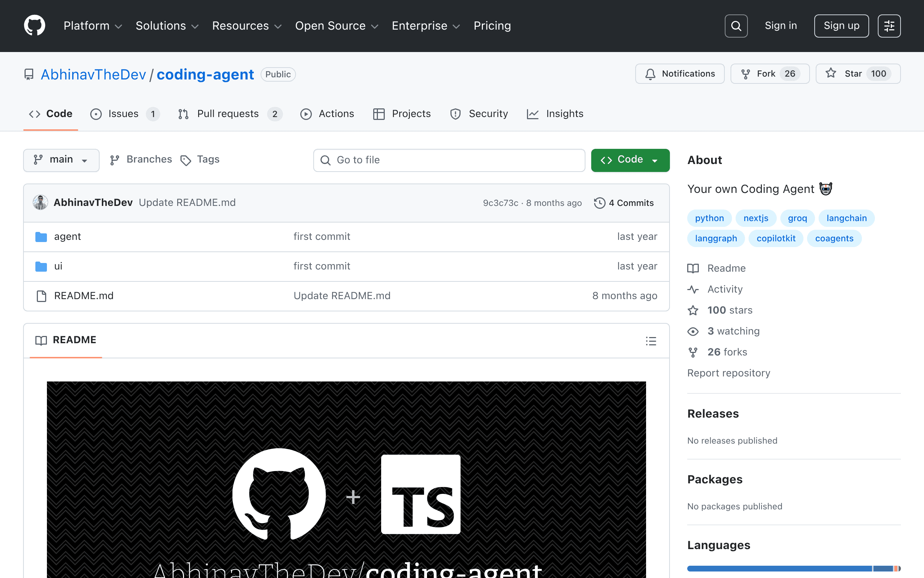The image size is (924, 578).
Task: Click the Languages bar blue segment
Action: click(x=779, y=569)
